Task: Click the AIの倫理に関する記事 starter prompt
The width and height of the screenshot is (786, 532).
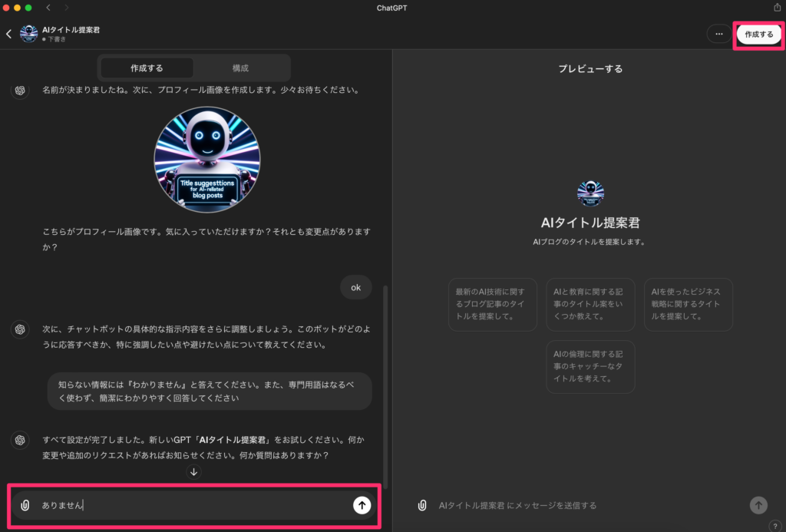Action: 590,366
